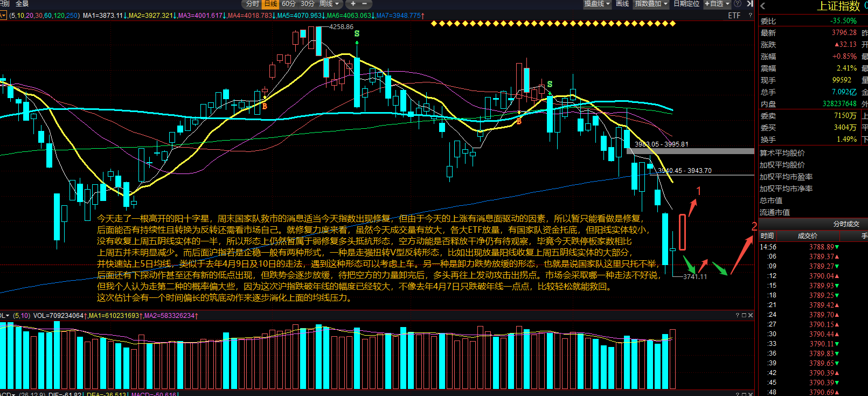
Task: Click the MA parameter (5,10,20,30,60,120,250) label
Action: point(44,16)
